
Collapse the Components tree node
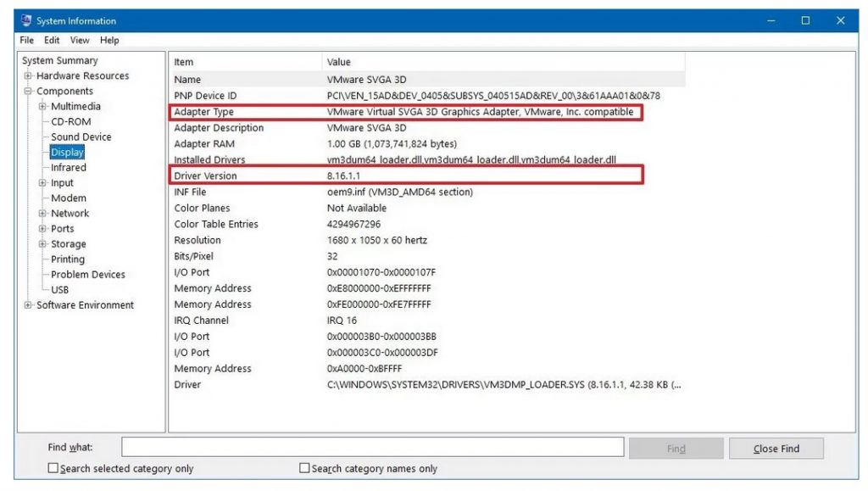point(27,91)
